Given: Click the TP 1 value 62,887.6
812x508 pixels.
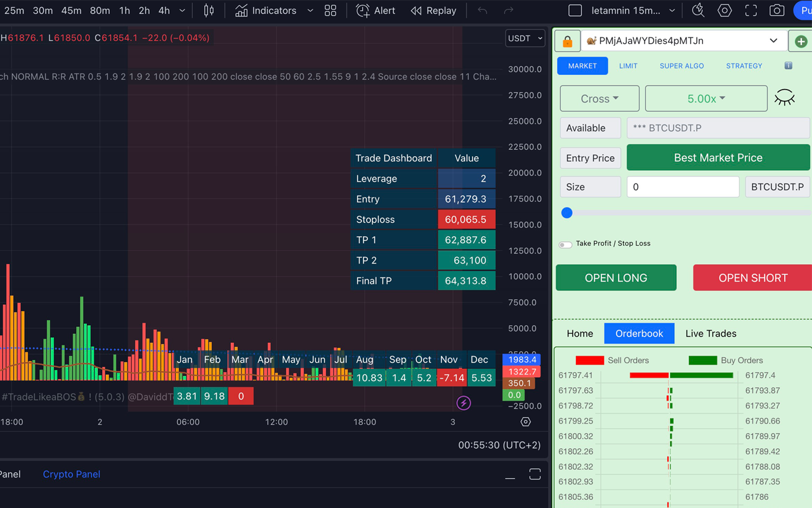Looking at the screenshot, I should point(466,240).
